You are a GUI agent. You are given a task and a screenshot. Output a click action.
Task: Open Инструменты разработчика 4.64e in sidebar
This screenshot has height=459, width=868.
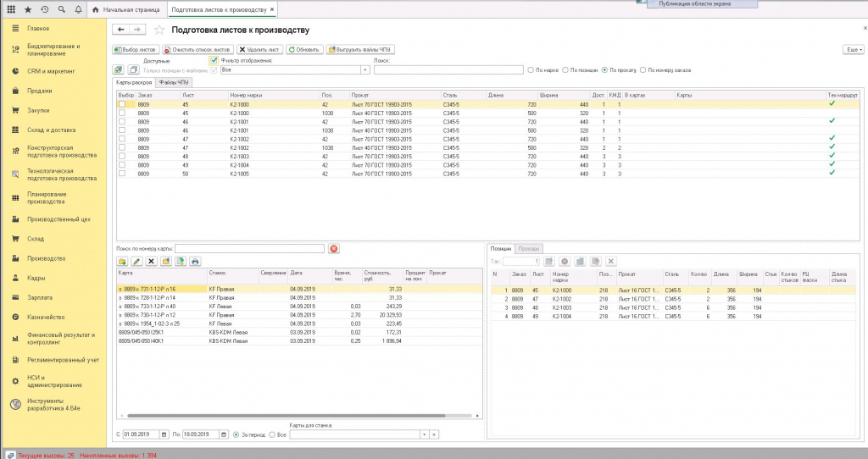point(53,404)
